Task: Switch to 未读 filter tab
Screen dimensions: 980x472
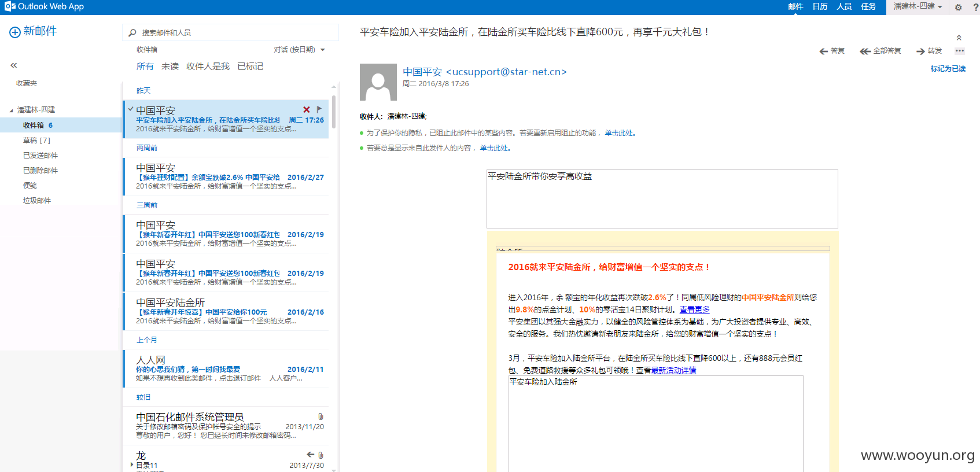Action: 170,67
